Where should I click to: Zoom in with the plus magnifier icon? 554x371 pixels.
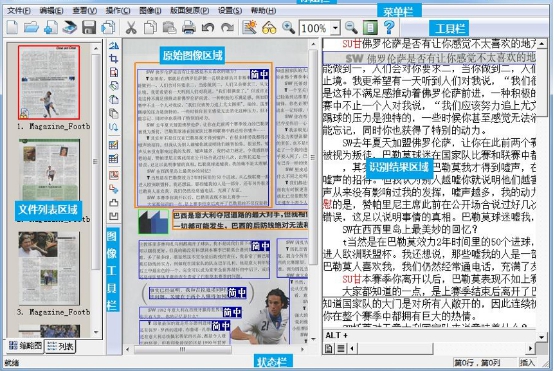(x=288, y=28)
